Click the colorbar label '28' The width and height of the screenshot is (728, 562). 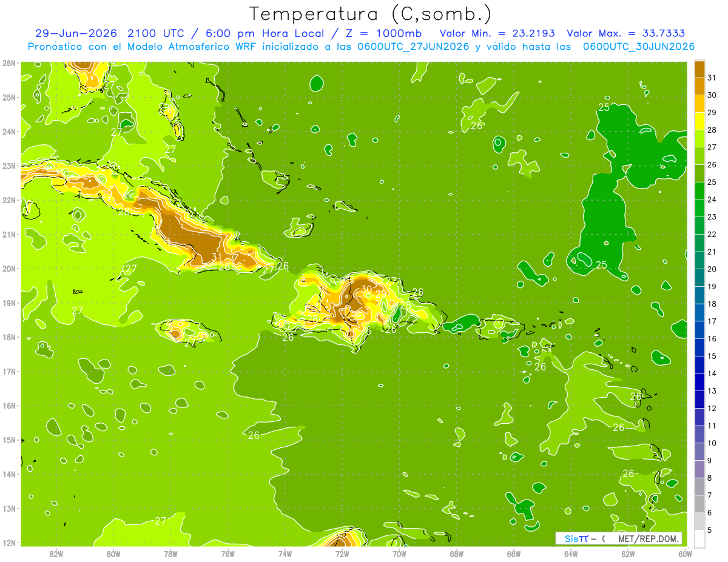pyautogui.click(x=712, y=130)
